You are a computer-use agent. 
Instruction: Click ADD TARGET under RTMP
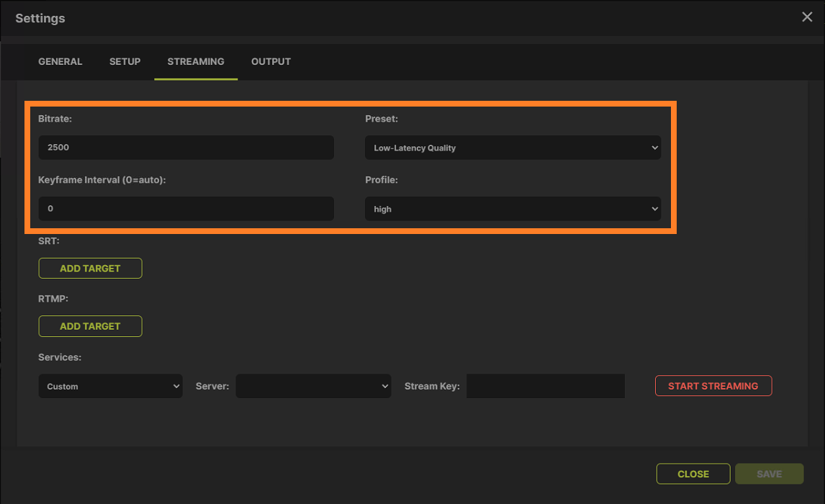tap(90, 326)
